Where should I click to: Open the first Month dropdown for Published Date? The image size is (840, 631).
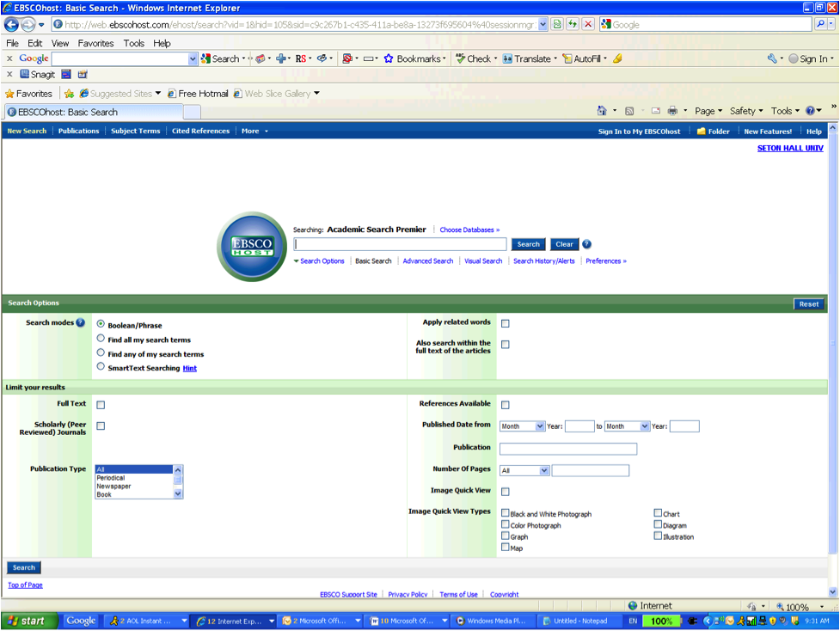(523, 426)
